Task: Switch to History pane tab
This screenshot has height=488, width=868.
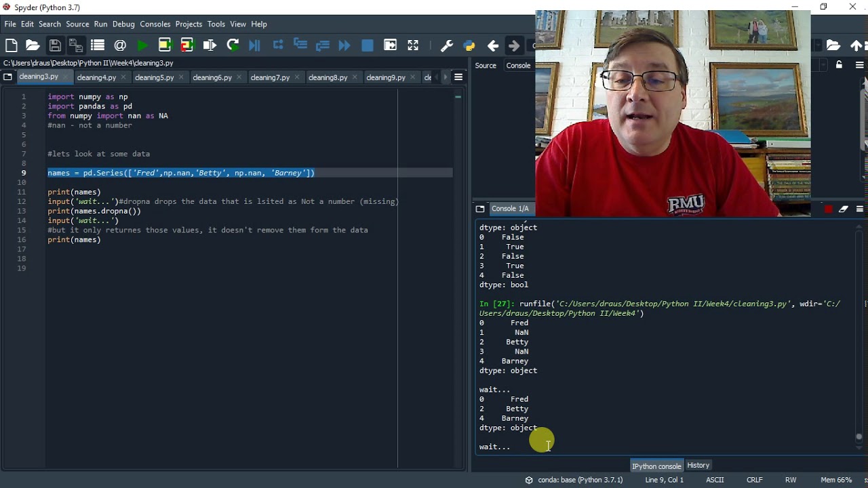Action: [x=698, y=466]
